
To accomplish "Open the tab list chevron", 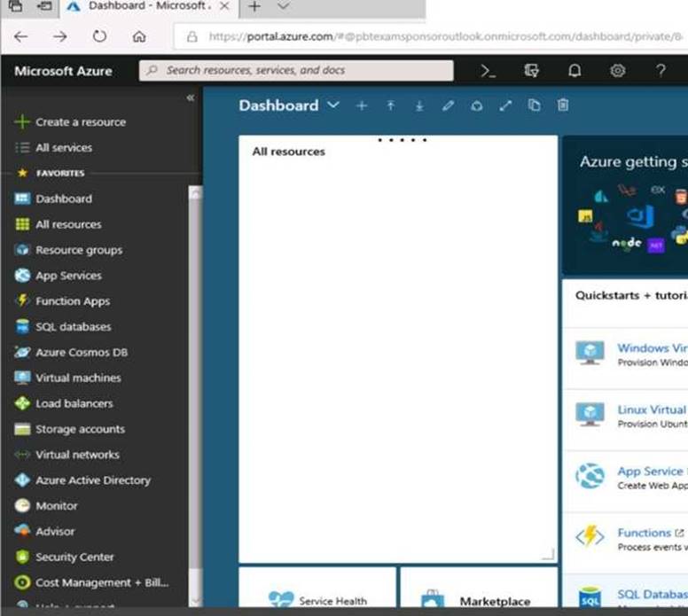I will [x=284, y=5].
